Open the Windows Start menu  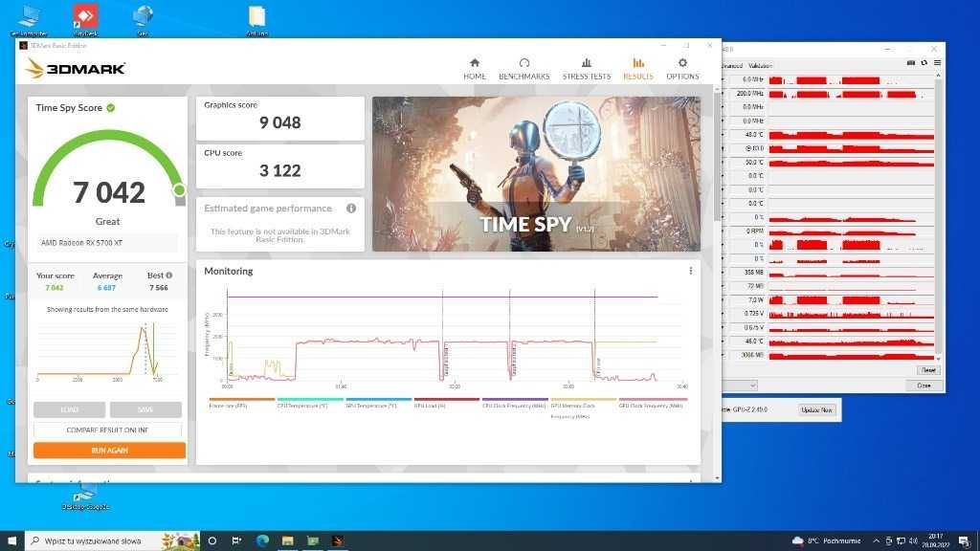(11, 540)
